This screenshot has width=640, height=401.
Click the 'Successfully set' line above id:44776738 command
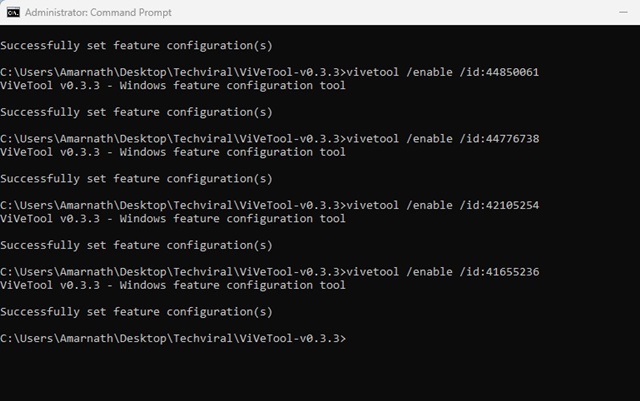click(136, 112)
